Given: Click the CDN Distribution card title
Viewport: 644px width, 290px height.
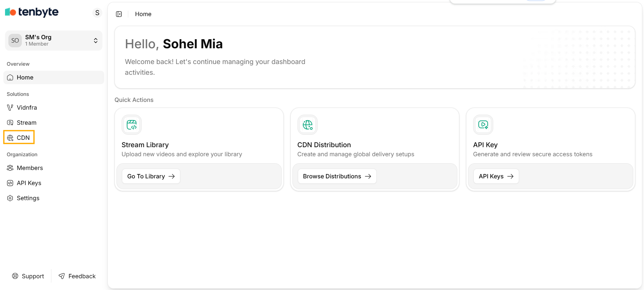Looking at the screenshot, I should 324,145.
